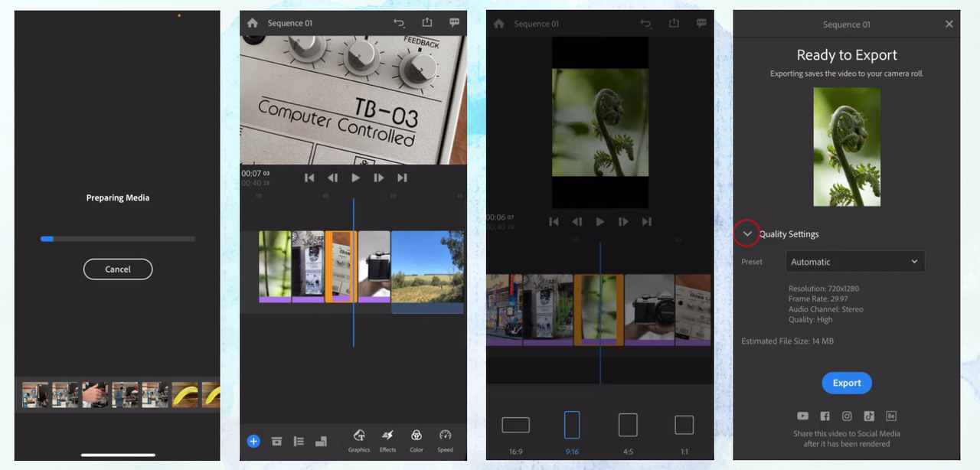Click the TB-03 video preview
This screenshot has width=980, height=470.
354,100
